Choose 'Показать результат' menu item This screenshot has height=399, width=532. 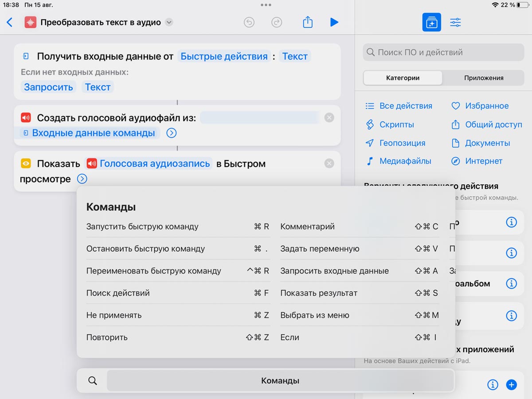360,293
